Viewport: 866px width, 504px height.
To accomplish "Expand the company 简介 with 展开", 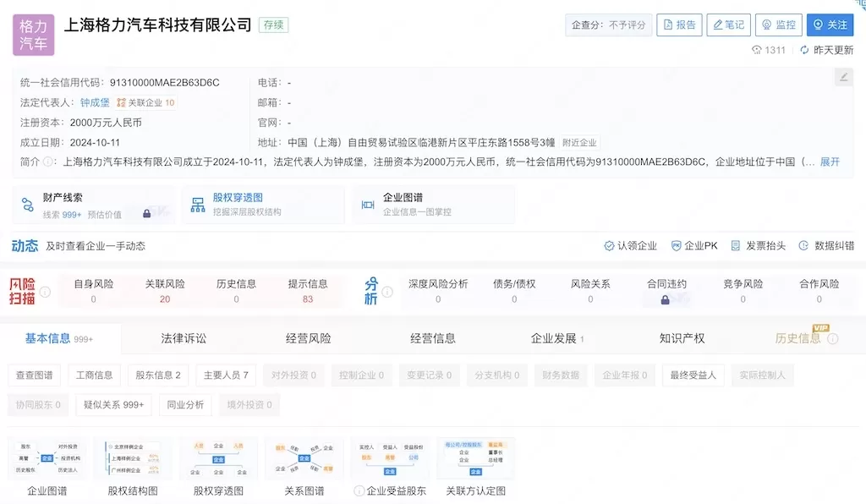I will (830, 162).
